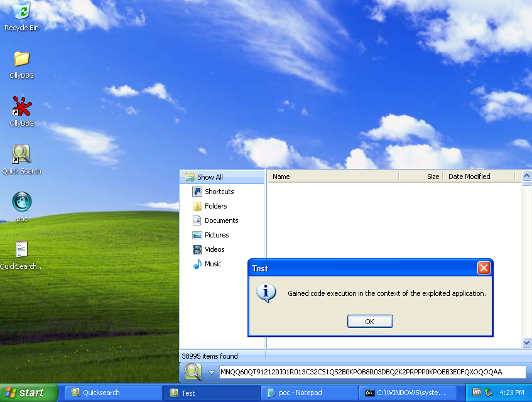Click the Shortcuts filter icon
532x402 pixels.
pos(197,192)
